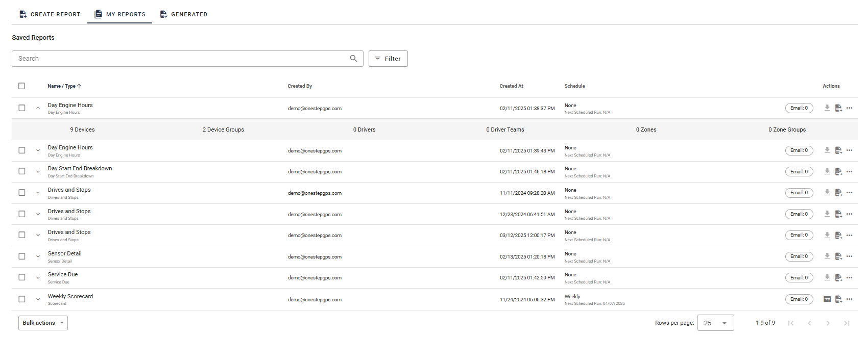The height and width of the screenshot is (337, 868).
Task: Click the Name / Type sort arrow
Action: [x=79, y=86]
